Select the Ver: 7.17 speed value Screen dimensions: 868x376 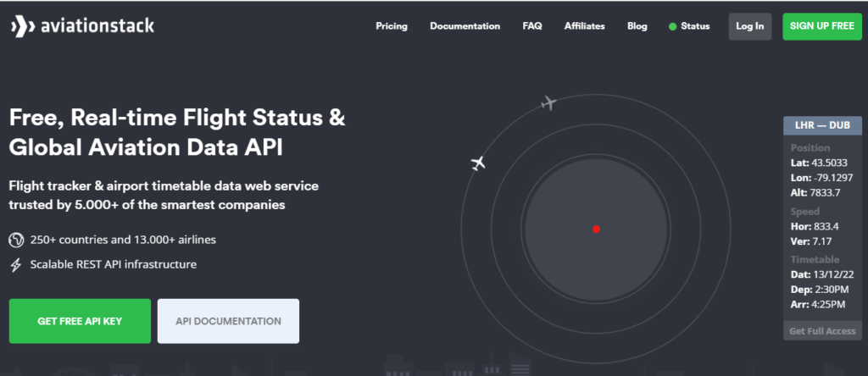click(811, 241)
